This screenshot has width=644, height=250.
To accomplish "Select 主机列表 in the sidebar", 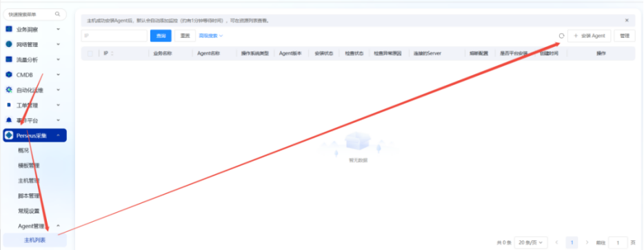I will (x=34, y=240).
